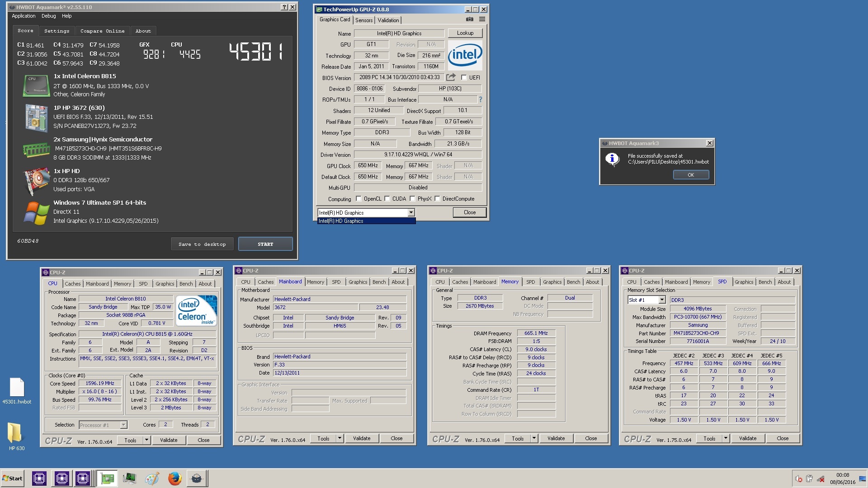
Task: Click the disconnected network tray icon
Action: [x=820, y=479]
